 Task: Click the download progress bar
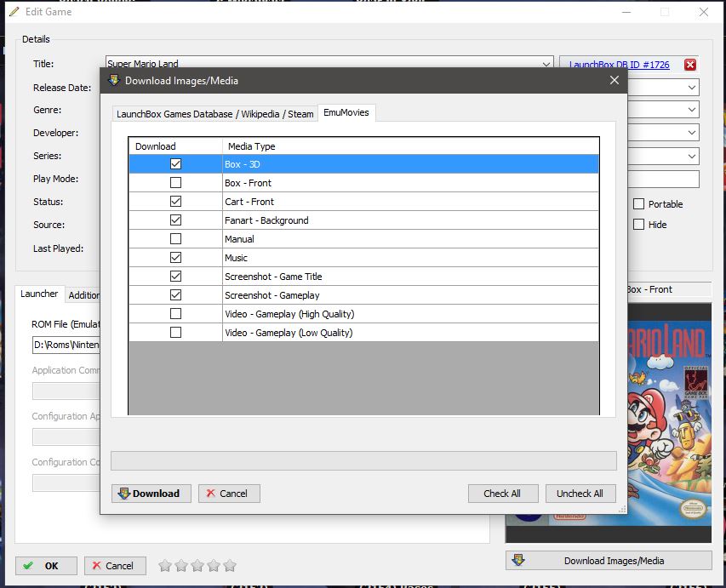pyautogui.click(x=363, y=460)
